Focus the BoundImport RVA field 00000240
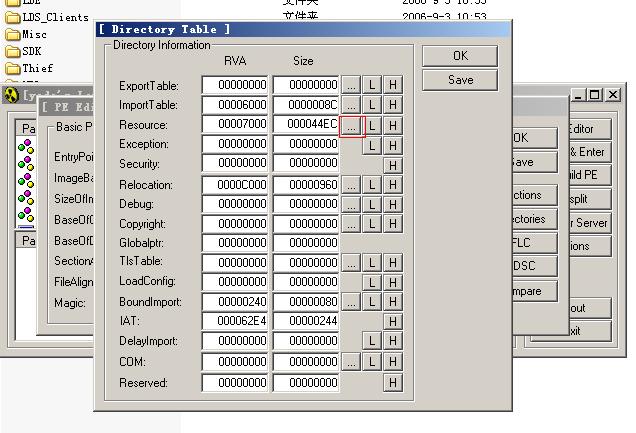This screenshot has height=433, width=636. click(235, 302)
